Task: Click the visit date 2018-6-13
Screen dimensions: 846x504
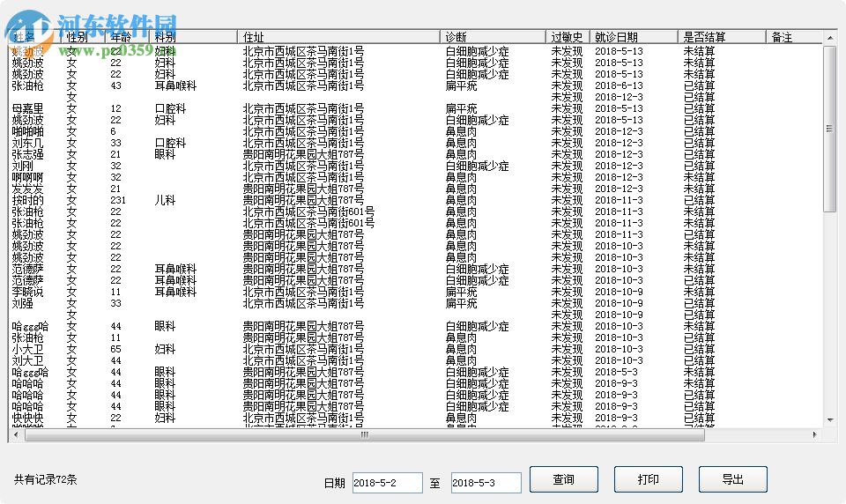Action: pyautogui.click(x=619, y=85)
